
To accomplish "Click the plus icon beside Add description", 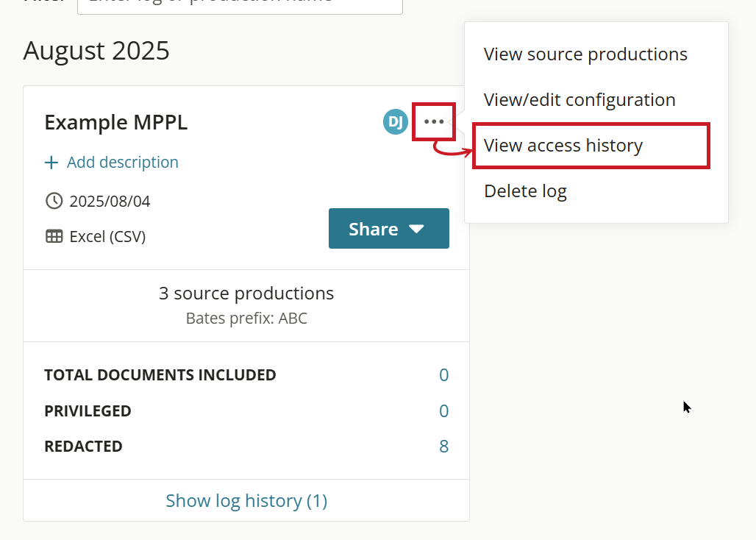I will (51, 163).
